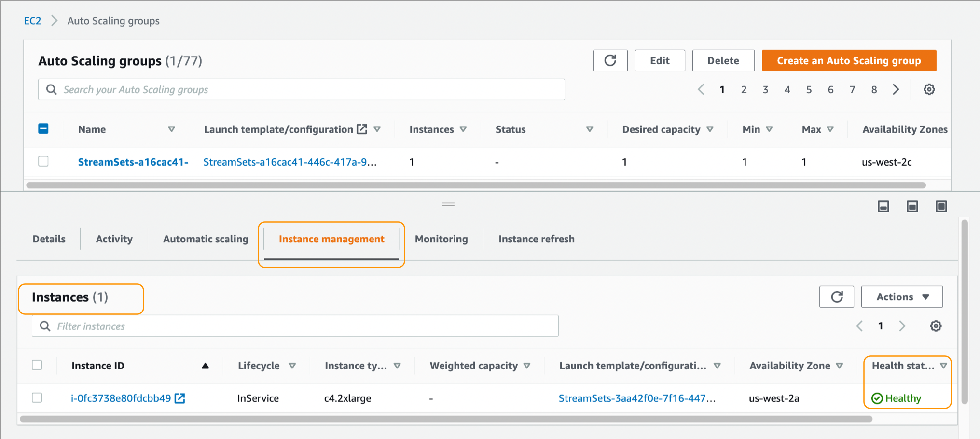Viewport: 980px width, 439px height.
Task: Switch to full-width split panel layout icon
Action: point(941,206)
